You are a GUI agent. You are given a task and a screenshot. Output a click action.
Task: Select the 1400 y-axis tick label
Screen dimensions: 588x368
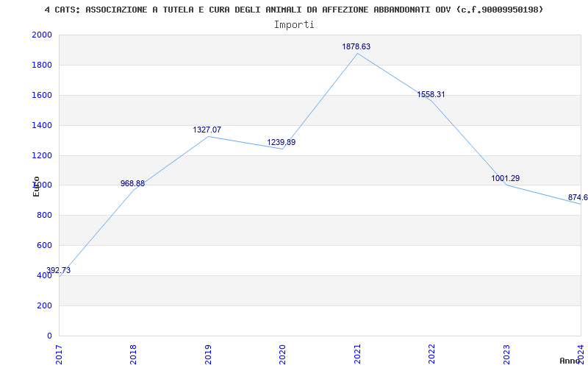[42, 125]
